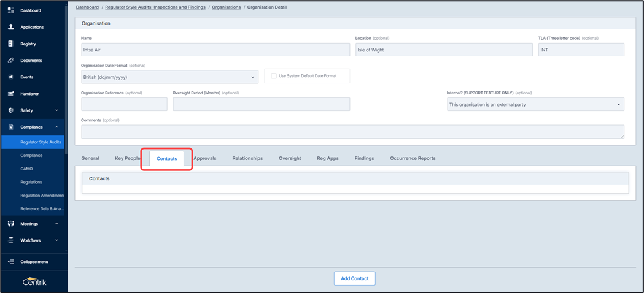Switch to the Approvals tab
This screenshot has height=293, width=644.
click(205, 158)
